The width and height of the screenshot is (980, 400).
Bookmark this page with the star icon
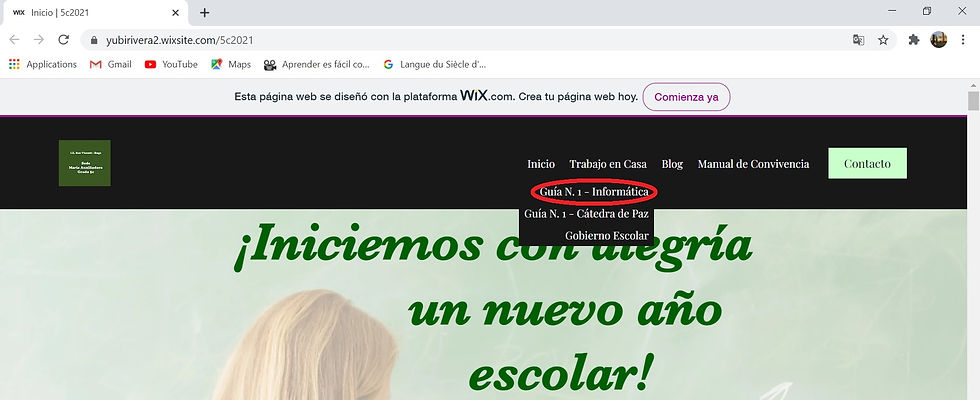tap(883, 40)
